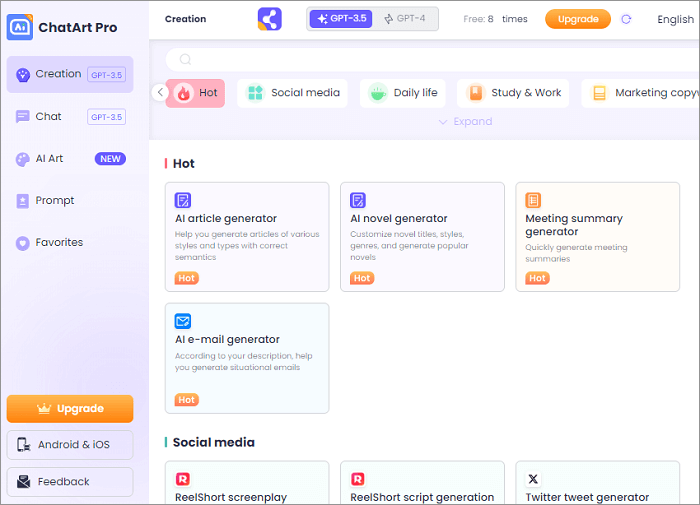Image resolution: width=700 pixels, height=505 pixels.
Task: Select the Daily life category tab
Action: tap(403, 93)
